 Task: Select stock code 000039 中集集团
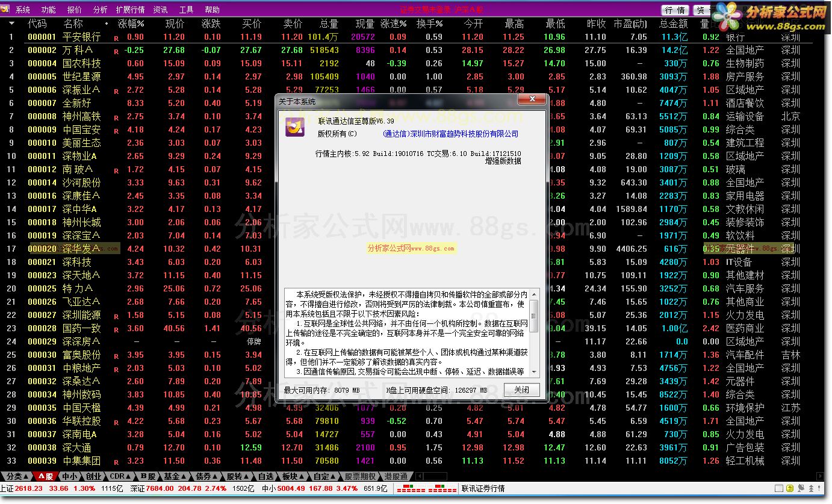406,461
